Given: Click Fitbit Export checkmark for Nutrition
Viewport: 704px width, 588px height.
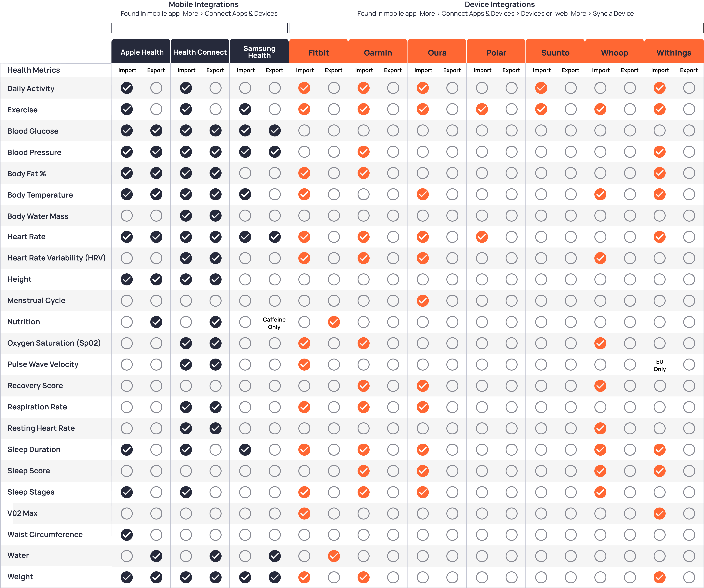Looking at the screenshot, I should point(334,322).
